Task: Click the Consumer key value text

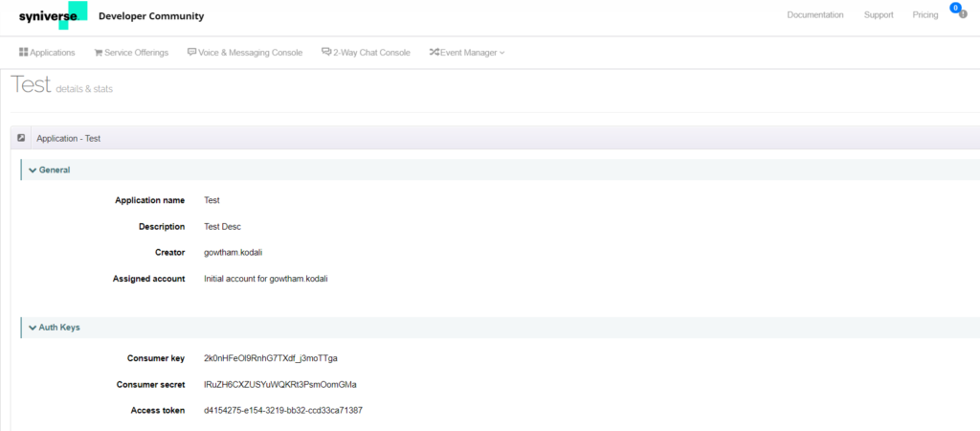Action: pyautogui.click(x=270, y=358)
